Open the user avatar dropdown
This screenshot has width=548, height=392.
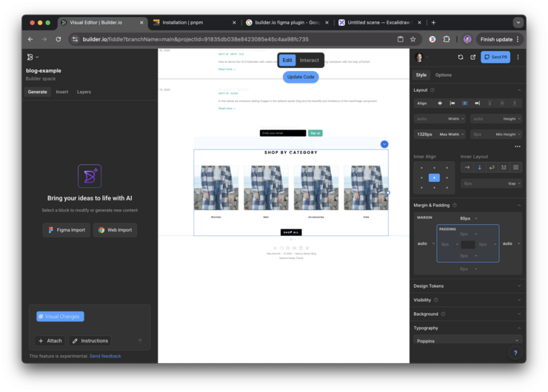pyautogui.click(x=421, y=57)
